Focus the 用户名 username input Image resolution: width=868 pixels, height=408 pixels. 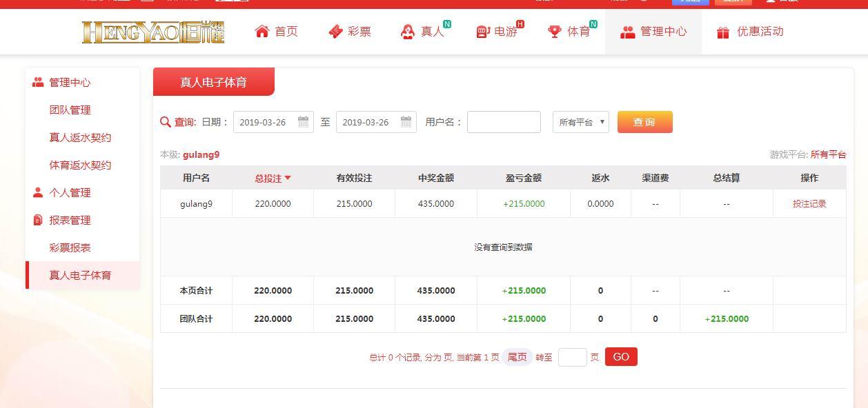(504, 122)
